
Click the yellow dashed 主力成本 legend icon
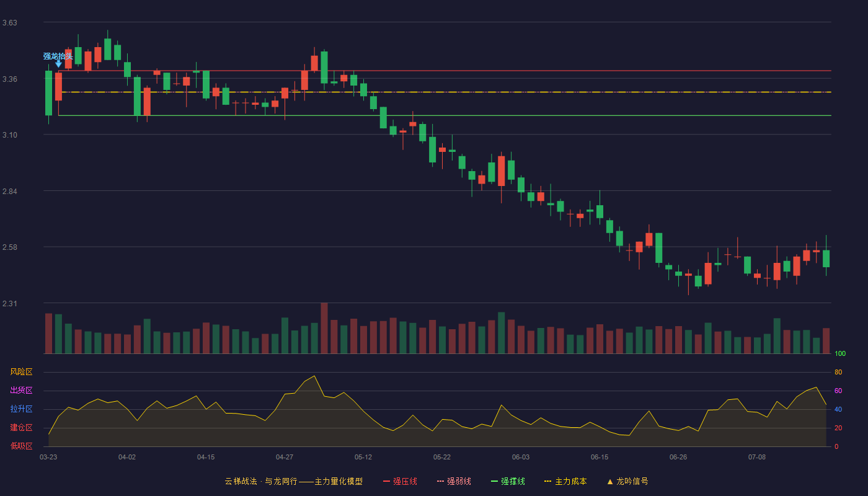pyautogui.click(x=548, y=481)
